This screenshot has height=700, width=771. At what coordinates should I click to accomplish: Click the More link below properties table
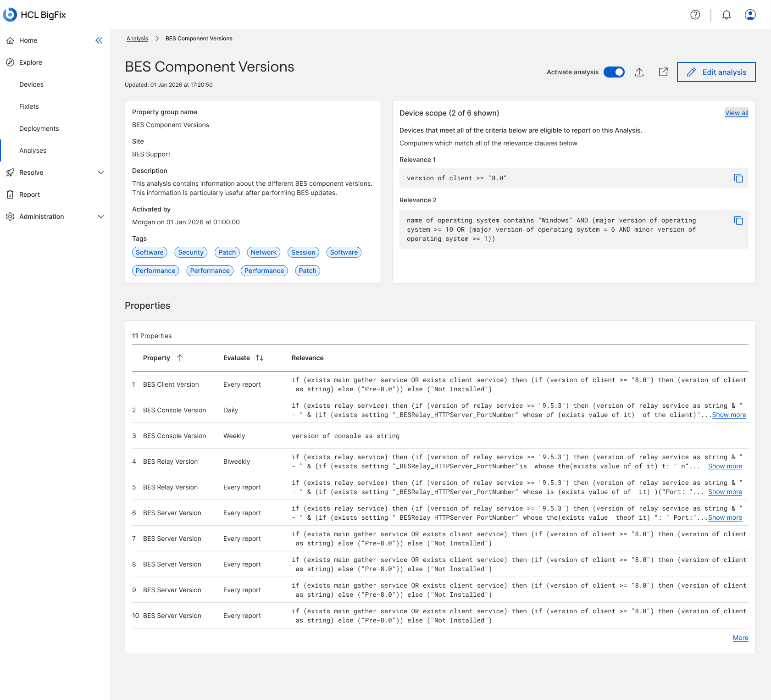click(741, 638)
